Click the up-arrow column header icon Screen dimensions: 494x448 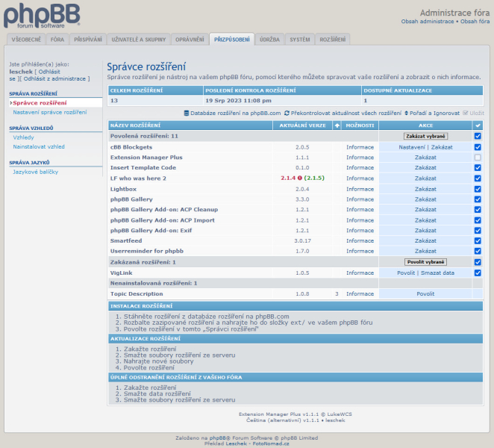tap(337, 125)
